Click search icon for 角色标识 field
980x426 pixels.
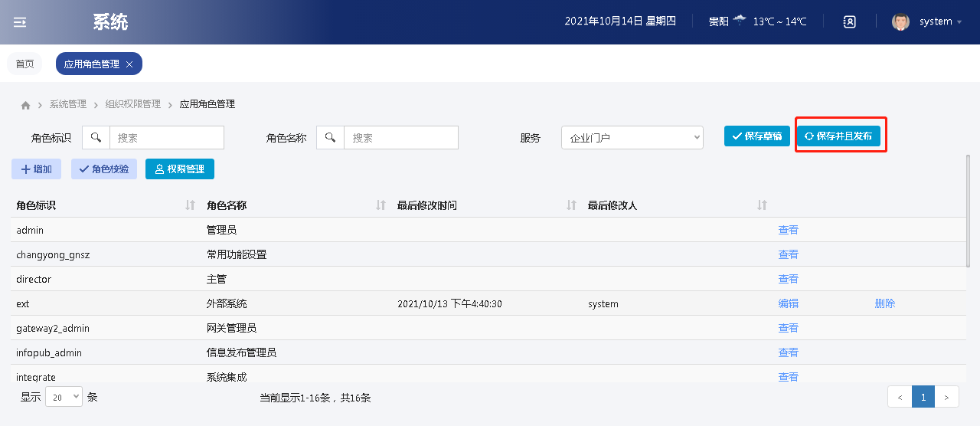[x=96, y=138]
